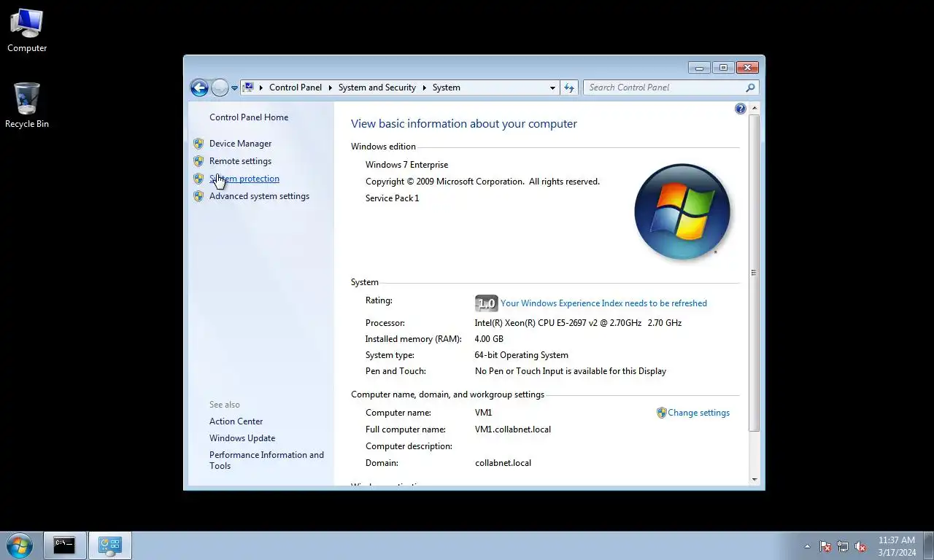This screenshot has width=934, height=560.
Task: Click Show desktop button at taskbar end
Action: tap(928, 545)
